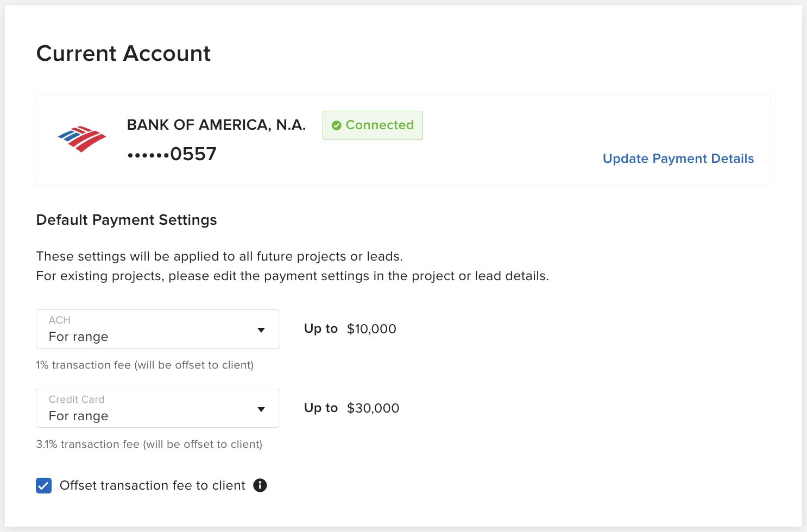
Task: Open the Credit Card payment range selector
Action: pos(157,408)
